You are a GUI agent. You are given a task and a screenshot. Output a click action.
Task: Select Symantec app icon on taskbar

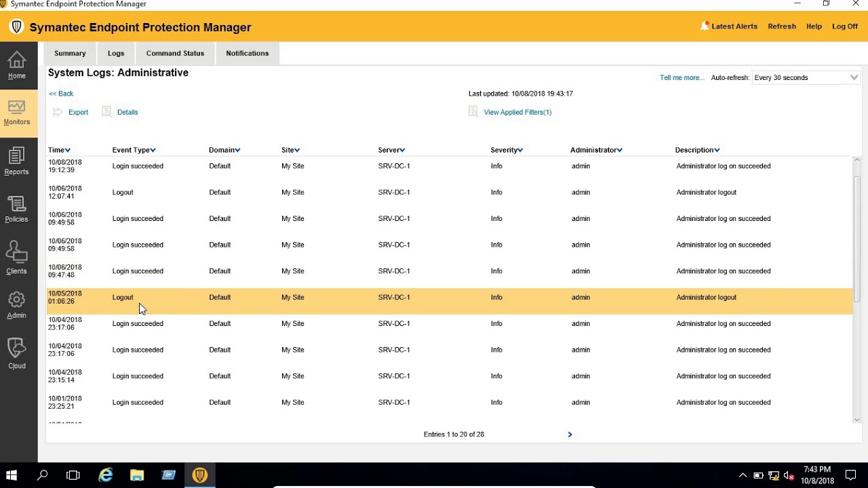199,475
